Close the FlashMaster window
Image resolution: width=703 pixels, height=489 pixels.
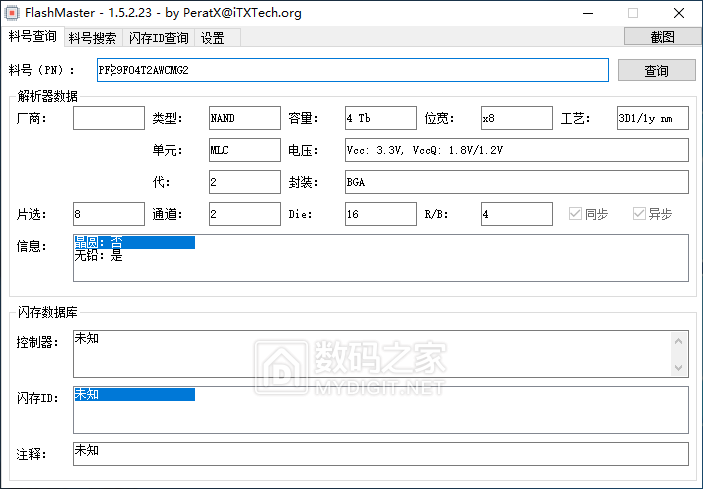679,13
